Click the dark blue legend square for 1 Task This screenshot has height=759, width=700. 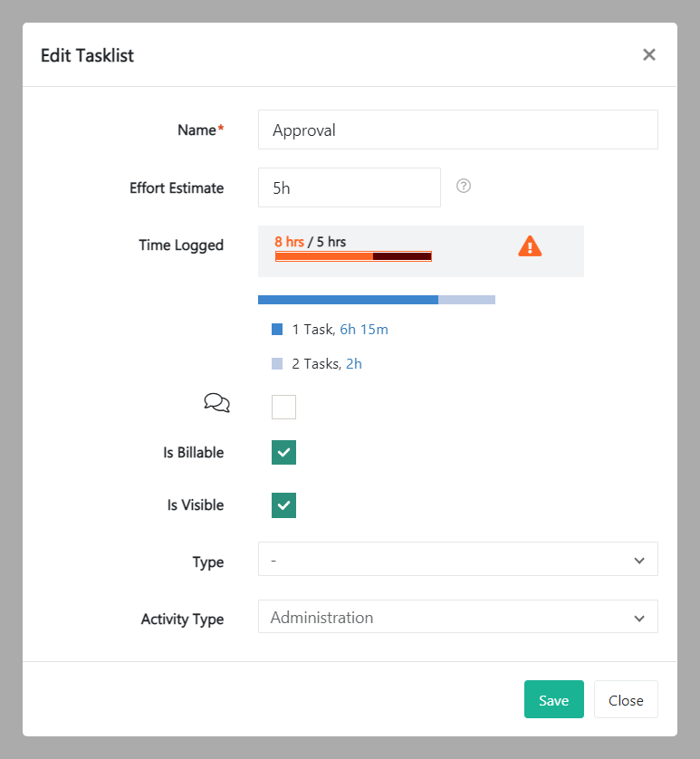click(x=277, y=330)
